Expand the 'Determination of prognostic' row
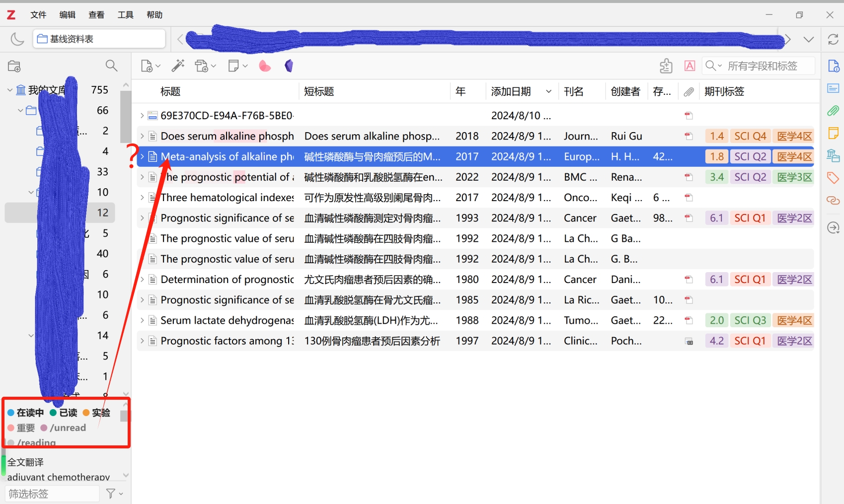844x504 pixels. [142, 280]
